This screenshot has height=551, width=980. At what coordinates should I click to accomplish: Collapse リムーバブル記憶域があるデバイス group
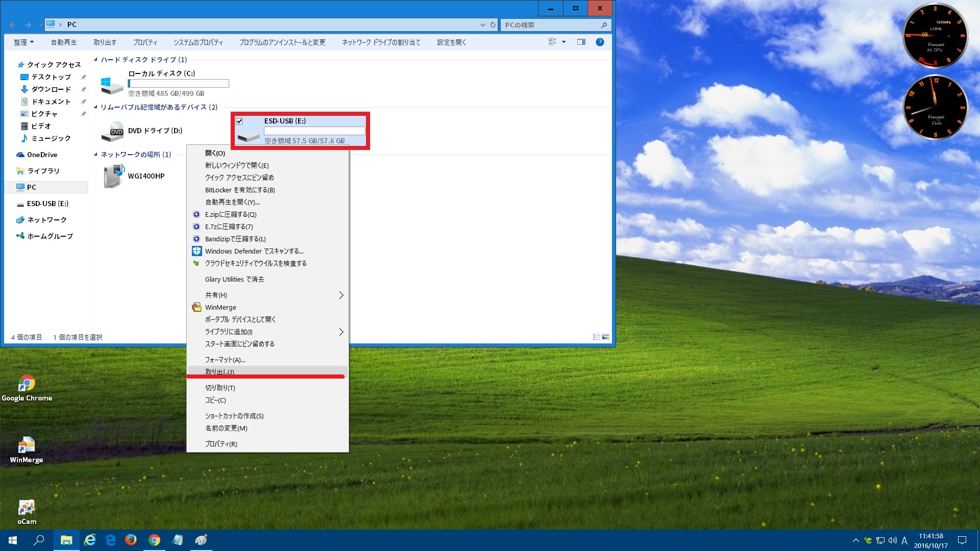[x=95, y=107]
